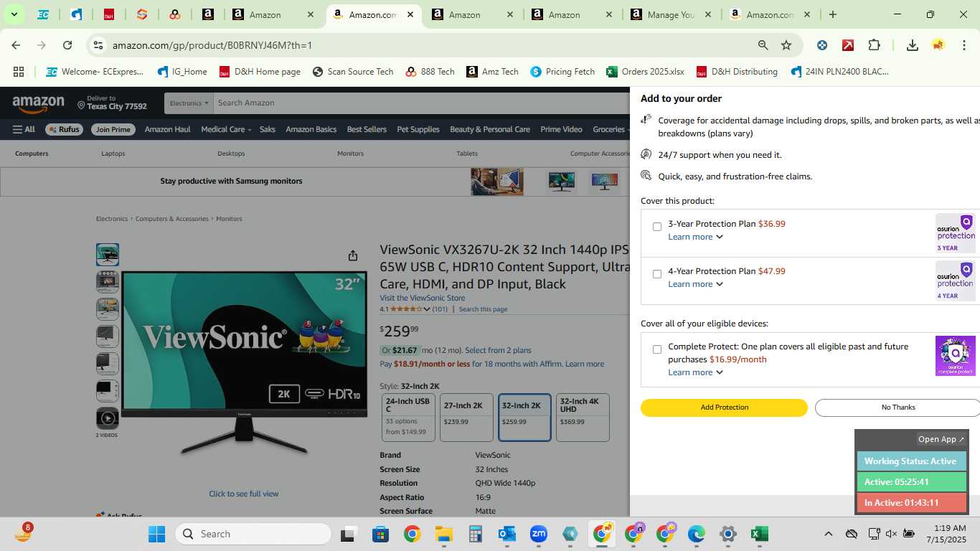980x551 pixels.
Task: Expand Learn more under 3-Year Protection Plan
Action: tap(695, 237)
